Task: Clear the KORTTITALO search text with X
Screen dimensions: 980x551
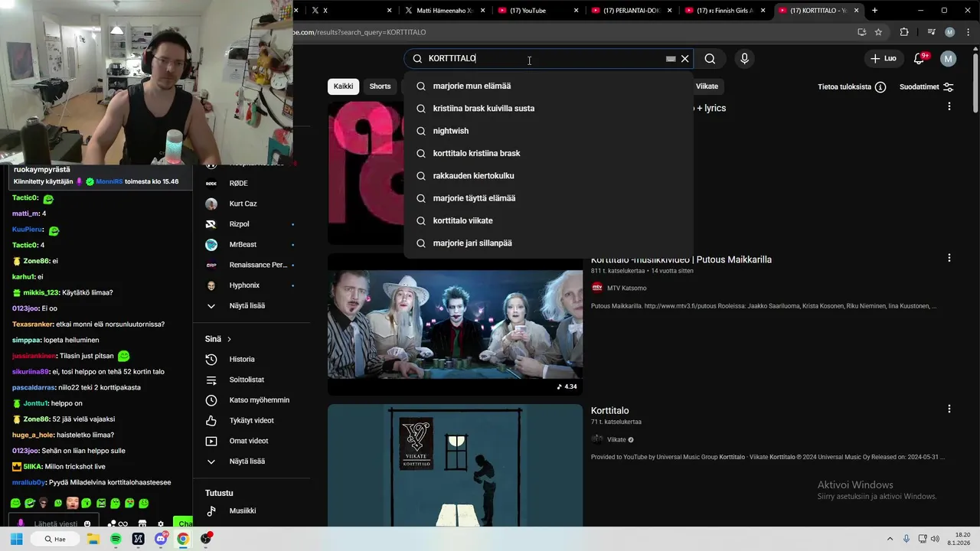Action: pos(685,59)
